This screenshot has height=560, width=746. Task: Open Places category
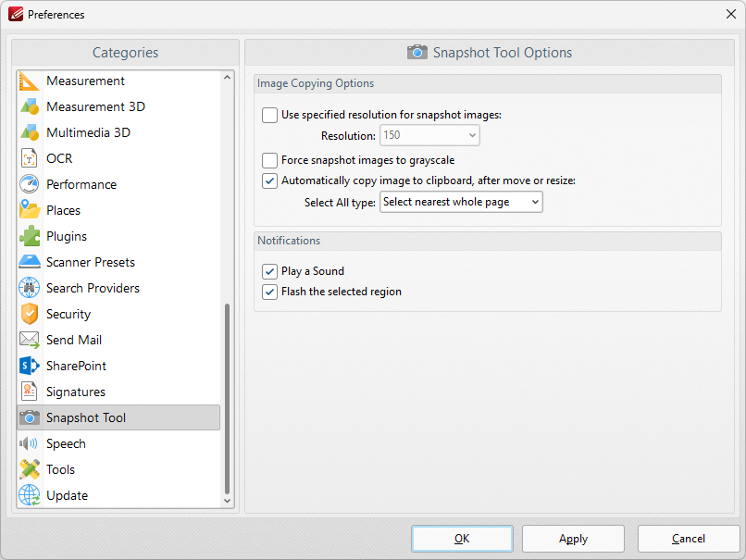tap(118, 210)
